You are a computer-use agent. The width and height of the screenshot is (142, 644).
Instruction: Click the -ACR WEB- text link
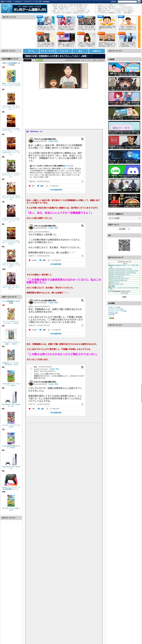point(124,293)
